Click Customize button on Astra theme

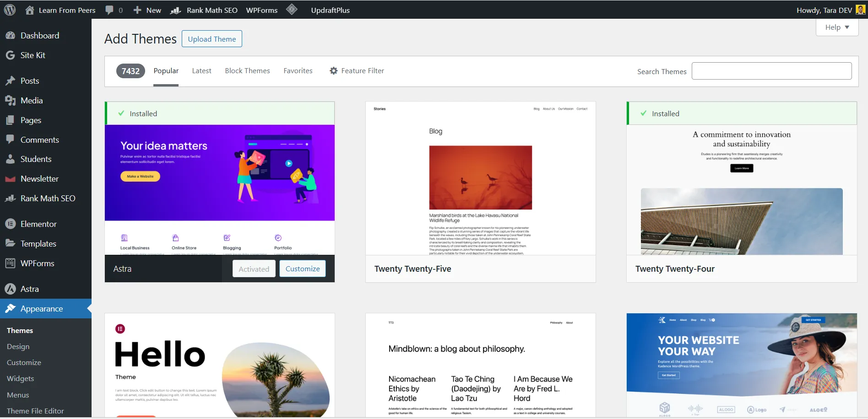coord(303,269)
